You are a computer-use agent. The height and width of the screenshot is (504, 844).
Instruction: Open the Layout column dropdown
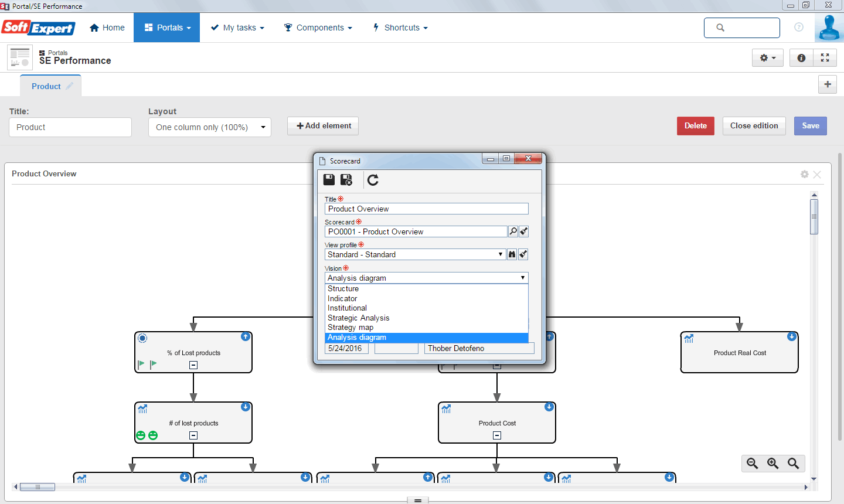[210, 127]
